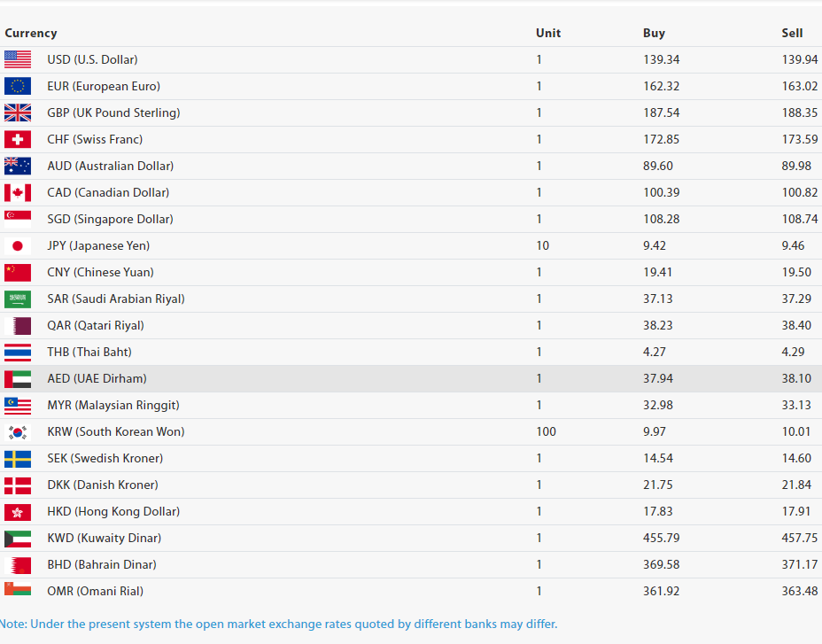Click the Sell column header

tap(792, 33)
